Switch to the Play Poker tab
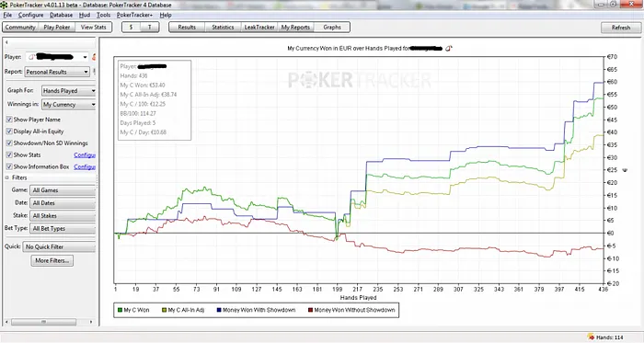This screenshot has width=644, height=343. coord(57,27)
